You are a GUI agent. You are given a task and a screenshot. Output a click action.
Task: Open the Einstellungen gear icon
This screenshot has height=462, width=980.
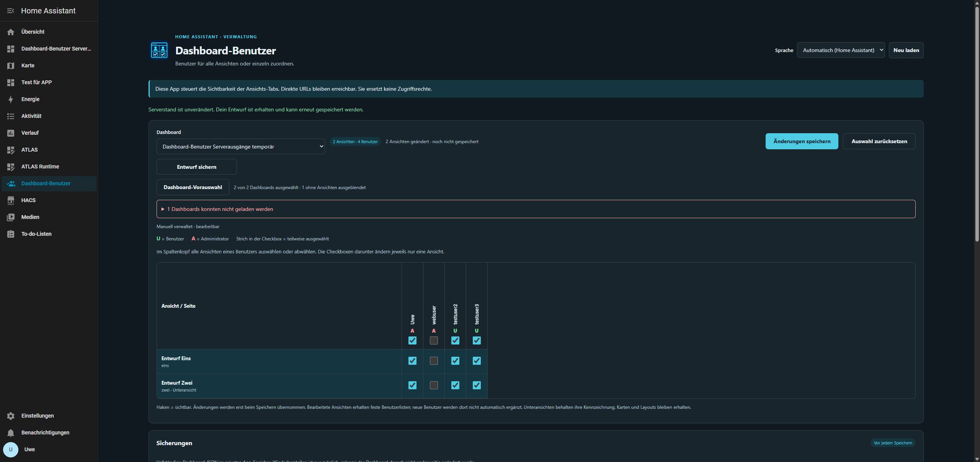[x=11, y=416]
